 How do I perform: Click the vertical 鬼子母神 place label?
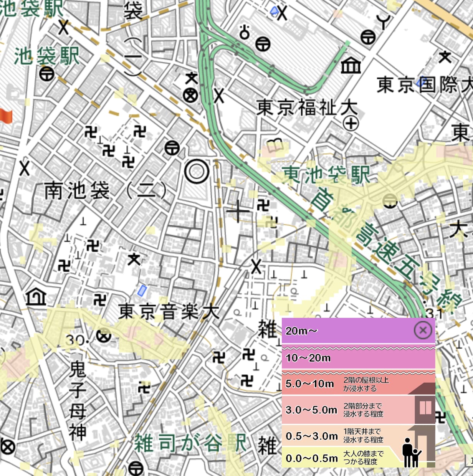tap(78, 401)
